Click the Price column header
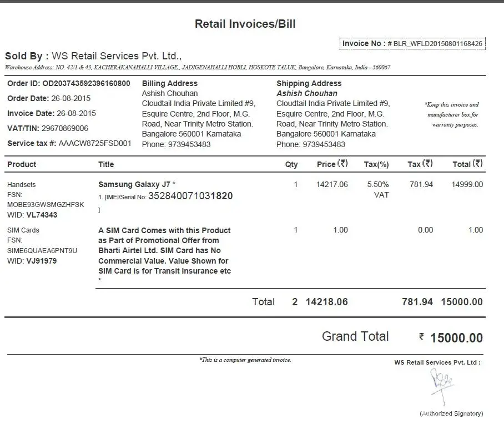The width and height of the screenshot is (504, 429). (332, 164)
